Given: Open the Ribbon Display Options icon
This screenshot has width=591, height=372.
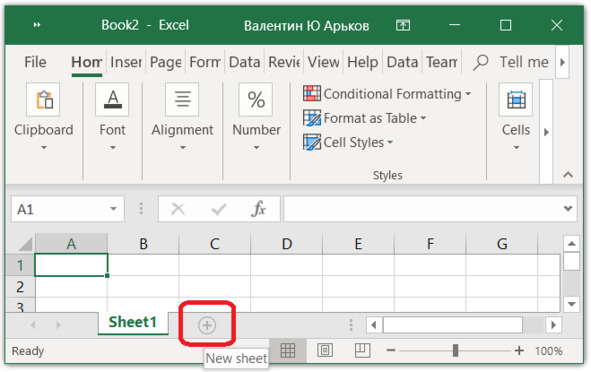Looking at the screenshot, I should pyautogui.click(x=403, y=25).
